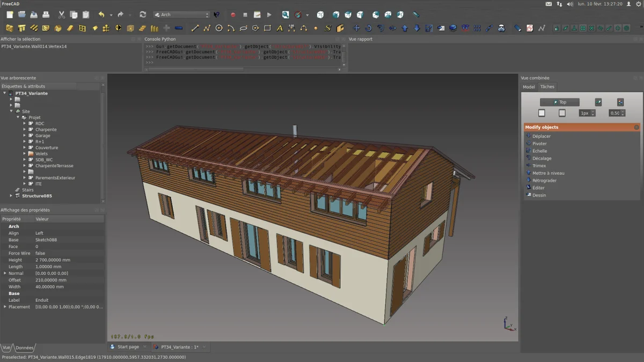Choose the Draft Circle tool
This screenshot has width=644, height=362.
click(219, 28)
